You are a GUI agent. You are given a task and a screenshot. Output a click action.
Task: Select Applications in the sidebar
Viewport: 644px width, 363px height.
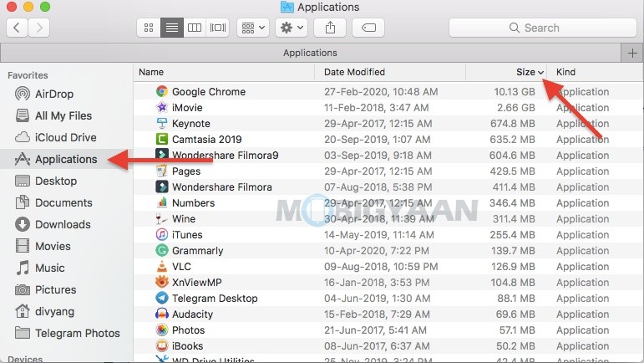pyautogui.click(x=56, y=159)
